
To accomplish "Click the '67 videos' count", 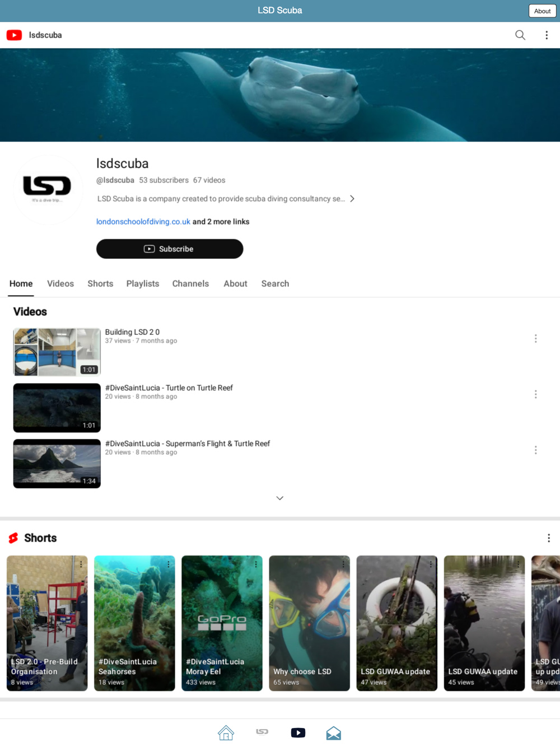I will coord(209,180).
